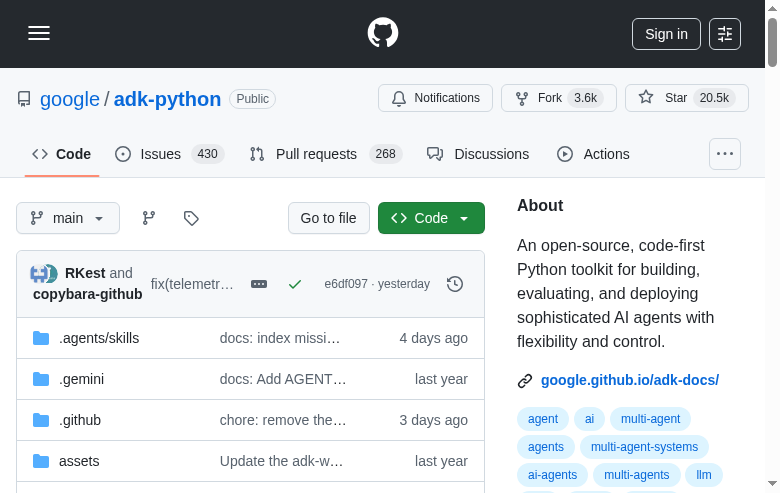The height and width of the screenshot is (493, 780).
Task: Expand the commit message ellipsis
Action: click(259, 284)
